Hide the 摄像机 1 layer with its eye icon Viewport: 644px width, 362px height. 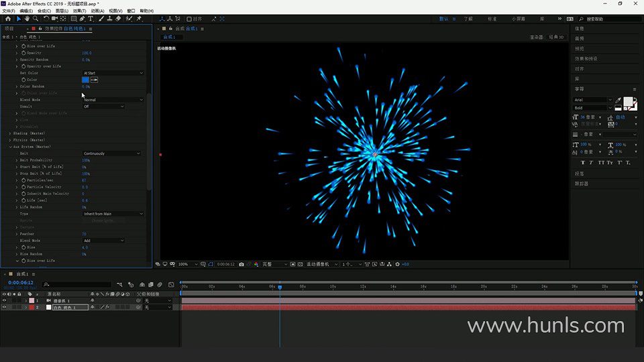(4, 300)
